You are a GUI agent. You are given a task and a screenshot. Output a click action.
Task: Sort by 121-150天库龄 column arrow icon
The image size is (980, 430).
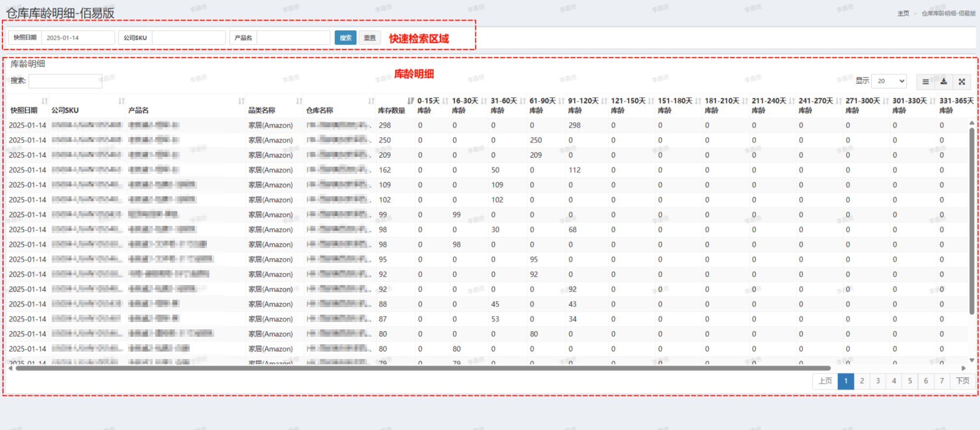pyautogui.click(x=651, y=101)
